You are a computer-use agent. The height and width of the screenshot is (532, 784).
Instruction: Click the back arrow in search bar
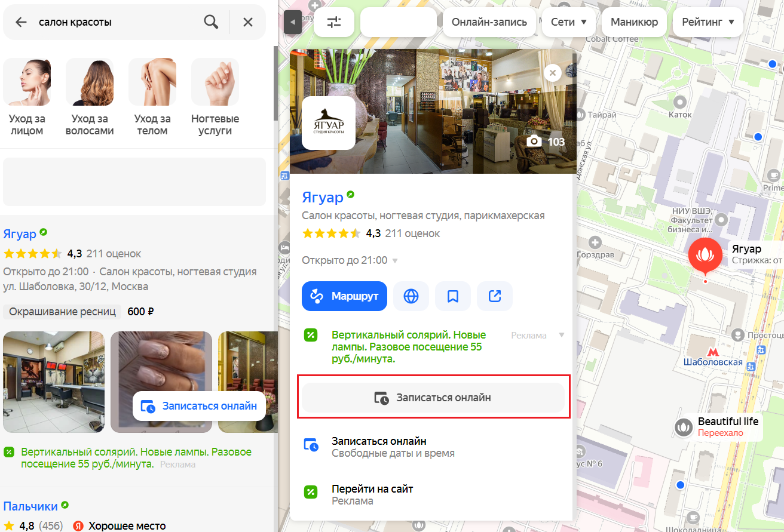22,22
